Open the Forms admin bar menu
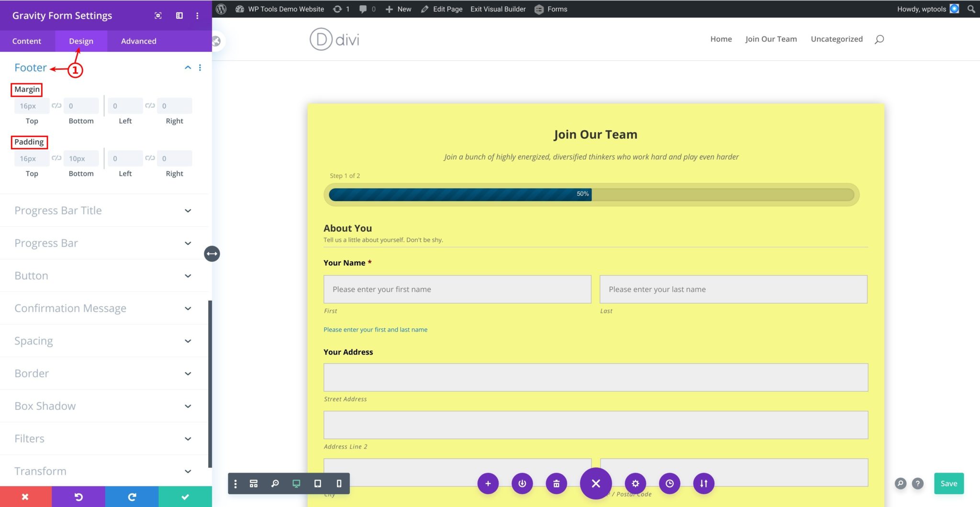The height and width of the screenshot is (507, 980). [551, 9]
